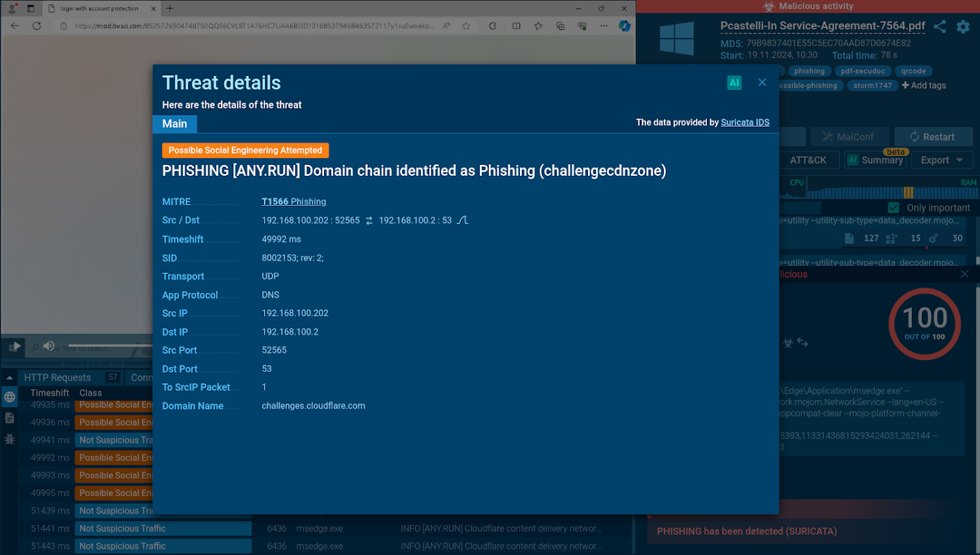Open the settings gear icon at top right
Image resolution: width=980 pixels, height=555 pixels.
point(963,26)
